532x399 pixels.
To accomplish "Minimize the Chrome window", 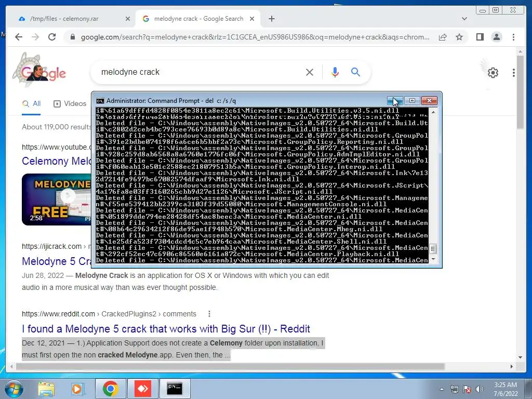I will coord(483,10).
